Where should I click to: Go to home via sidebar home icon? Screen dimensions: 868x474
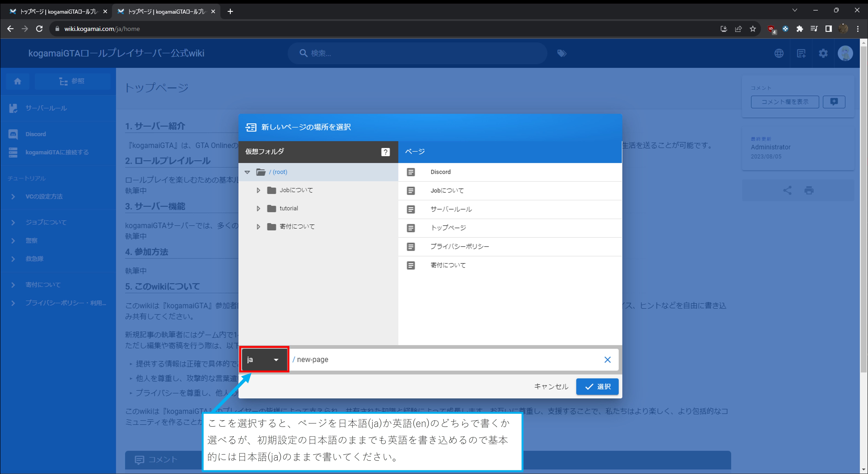coord(18,81)
